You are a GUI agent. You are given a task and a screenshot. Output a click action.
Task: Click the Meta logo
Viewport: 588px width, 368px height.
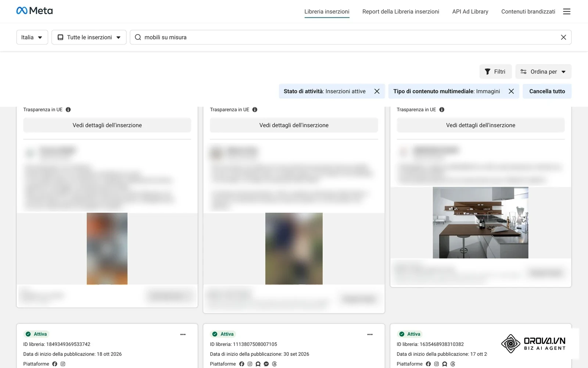pyautogui.click(x=35, y=11)
